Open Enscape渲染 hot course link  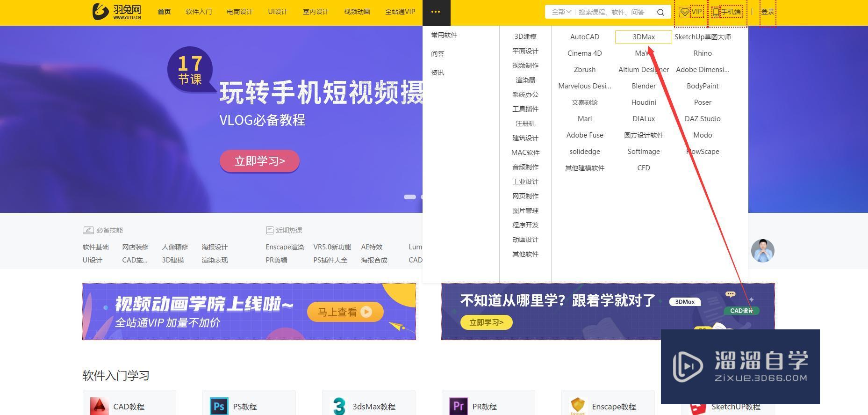point(285,247)
